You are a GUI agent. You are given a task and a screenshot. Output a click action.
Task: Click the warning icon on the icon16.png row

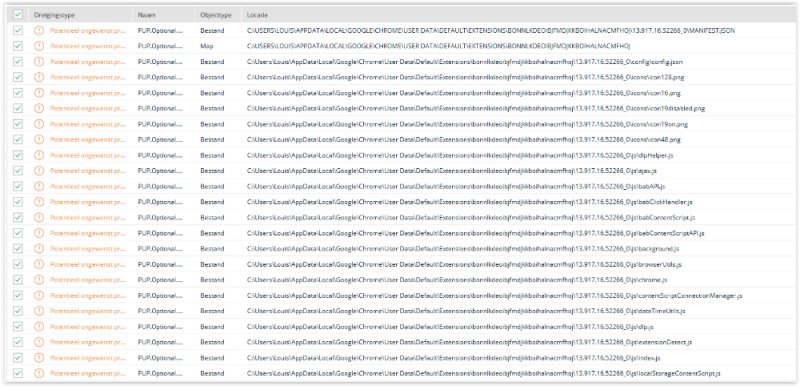point(39,93)
